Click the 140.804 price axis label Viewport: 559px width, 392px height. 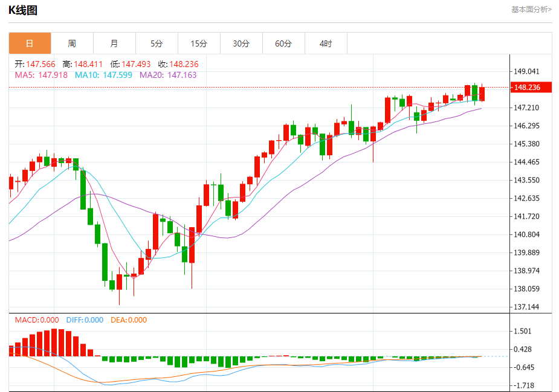tap(526, 234)
